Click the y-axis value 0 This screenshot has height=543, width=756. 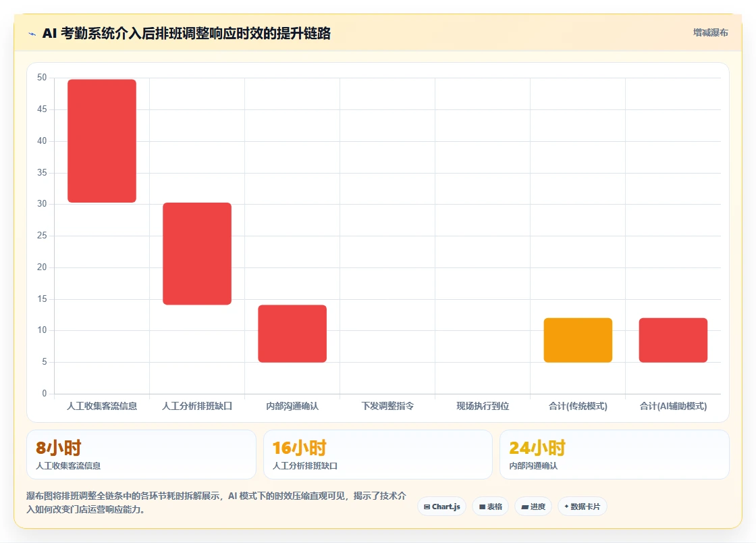coord(45,393)
